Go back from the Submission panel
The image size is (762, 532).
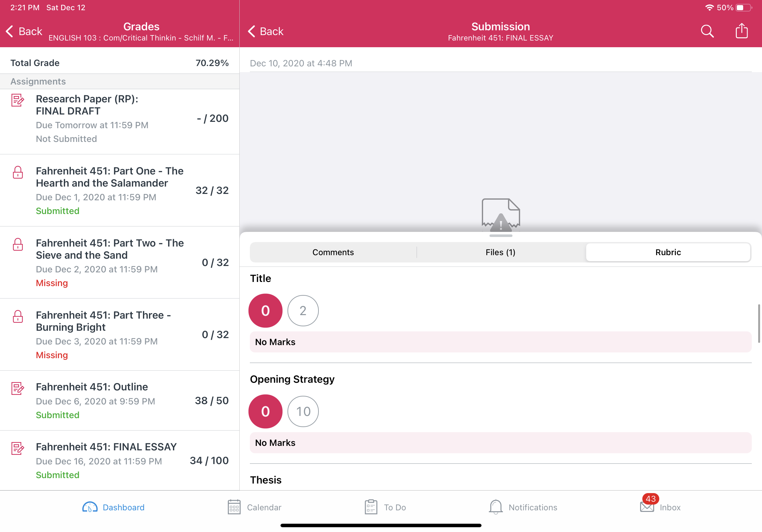coord(265,31)
